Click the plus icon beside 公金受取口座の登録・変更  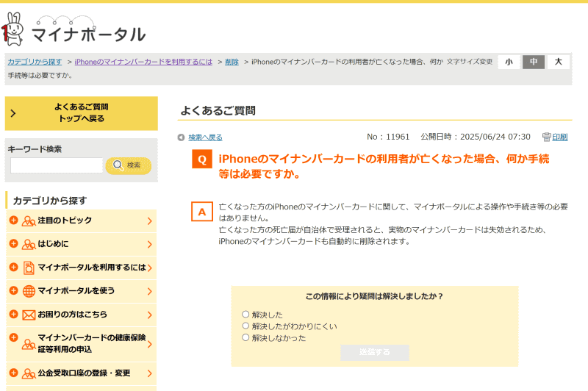(x=13, y=373)
